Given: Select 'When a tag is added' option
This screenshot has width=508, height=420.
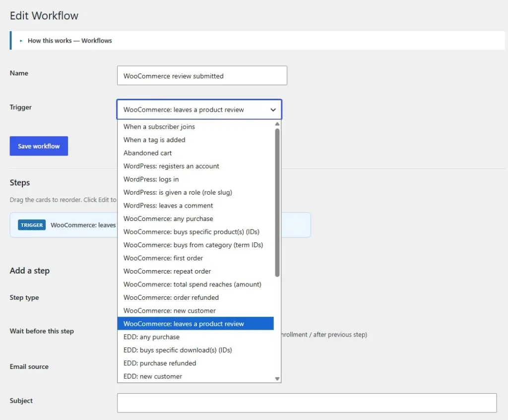Looking at the screenshot, I should click(195, 140).
